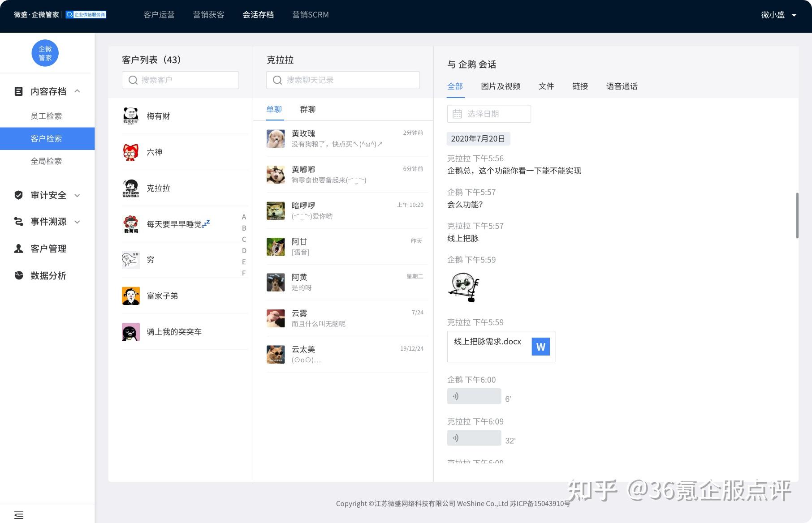Click the 2020年7月20日 date chip
The width and height of the screenshot is (812, 523).
[478, 138]
